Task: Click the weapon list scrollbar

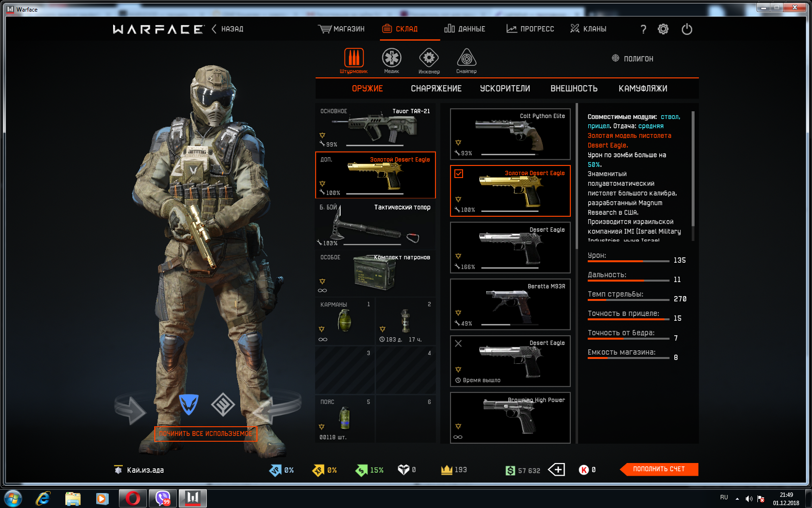Action: point(576,176)
